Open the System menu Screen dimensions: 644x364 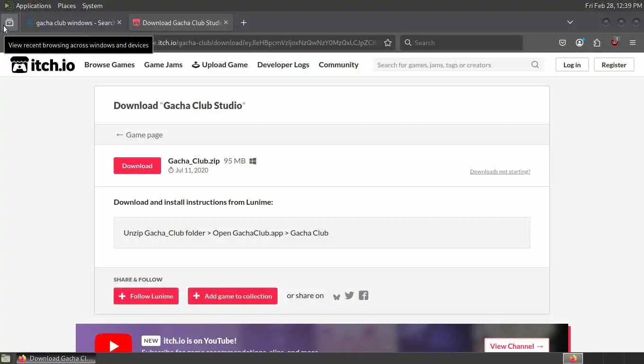point(92,6)
